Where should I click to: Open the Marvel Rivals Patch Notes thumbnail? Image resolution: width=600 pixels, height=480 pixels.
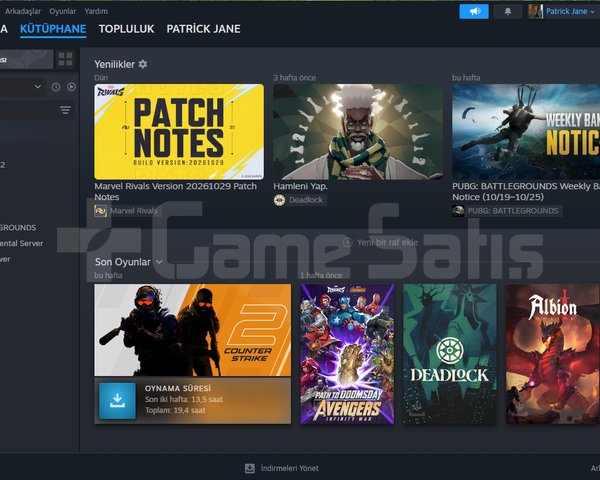(179, 132)
